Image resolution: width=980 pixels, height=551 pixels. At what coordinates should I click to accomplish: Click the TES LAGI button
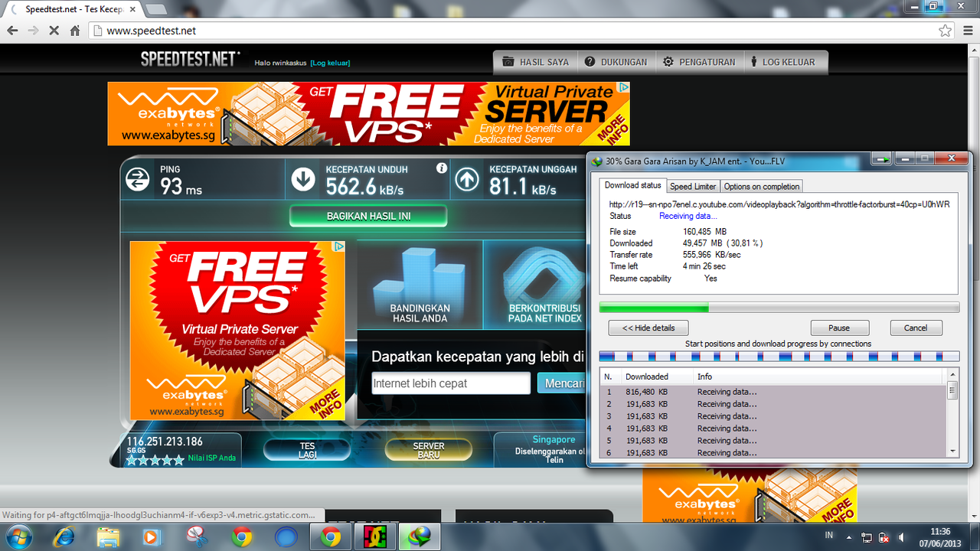pos(307,450)
